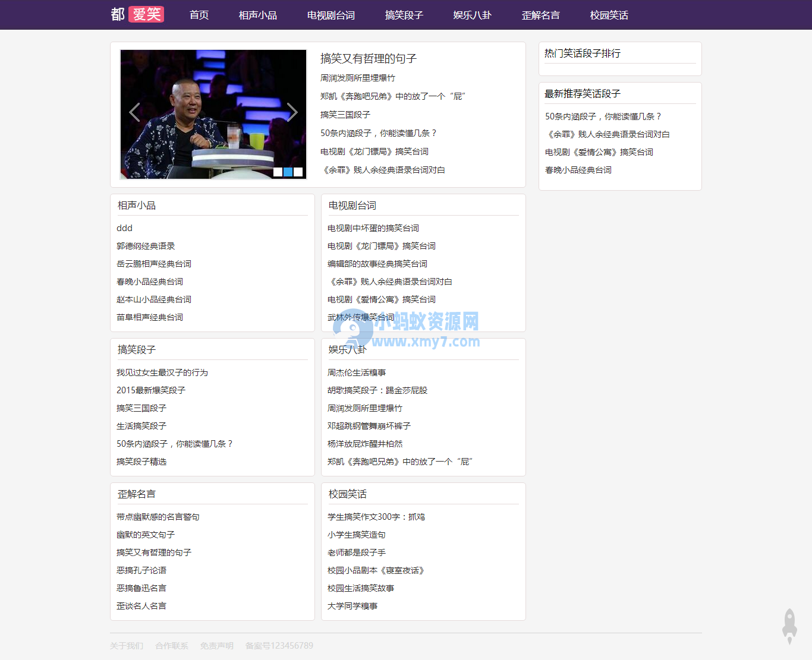Open the 相声小品 nav item

(x=258, y=15)
